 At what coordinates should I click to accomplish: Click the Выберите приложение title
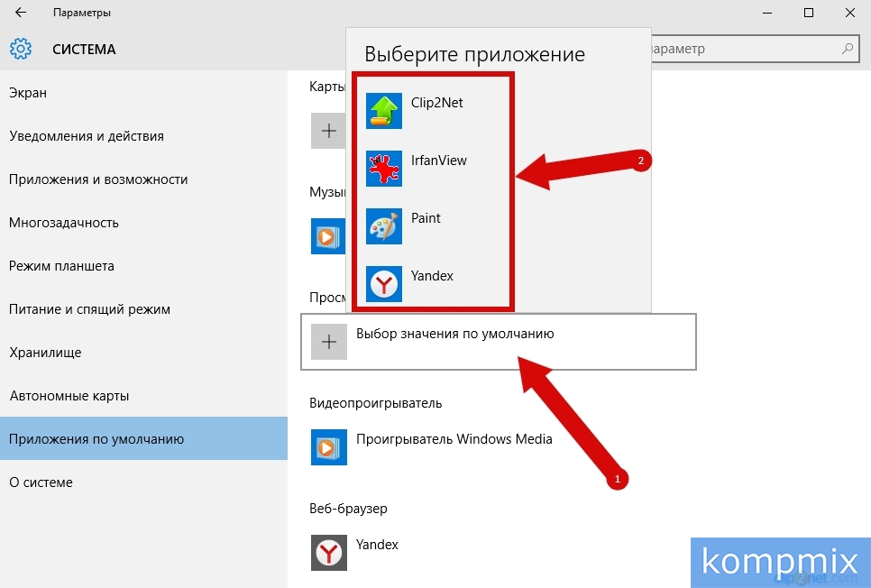[x=475, y=54]
